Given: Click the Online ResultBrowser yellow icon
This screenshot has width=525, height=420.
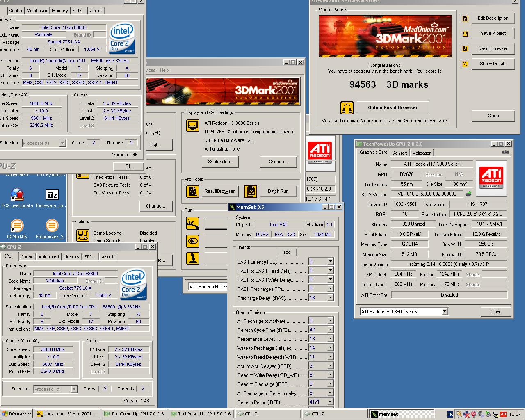Looking at the screenshot, I should coord(347,108).
